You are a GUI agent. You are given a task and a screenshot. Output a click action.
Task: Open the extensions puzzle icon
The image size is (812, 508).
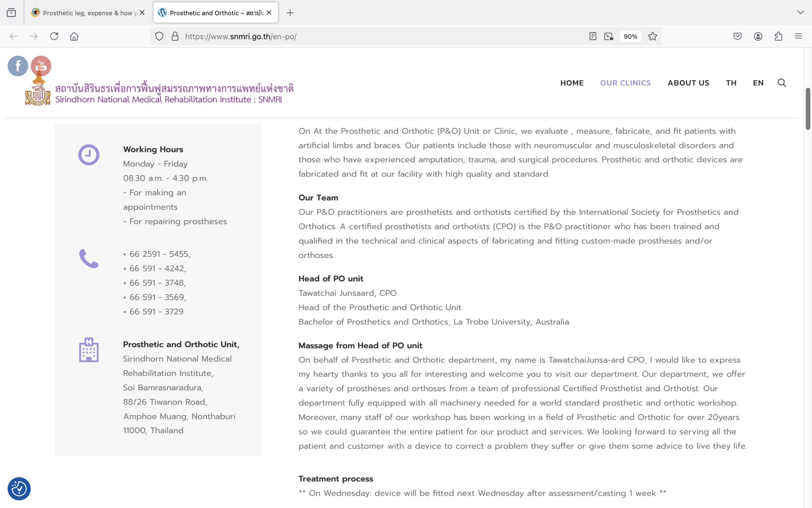click(778, 37)
